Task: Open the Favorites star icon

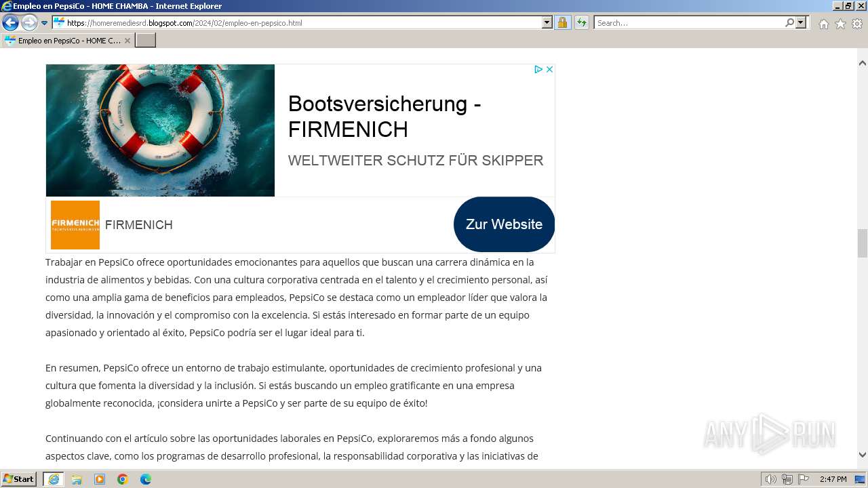Action: (840, 24)
